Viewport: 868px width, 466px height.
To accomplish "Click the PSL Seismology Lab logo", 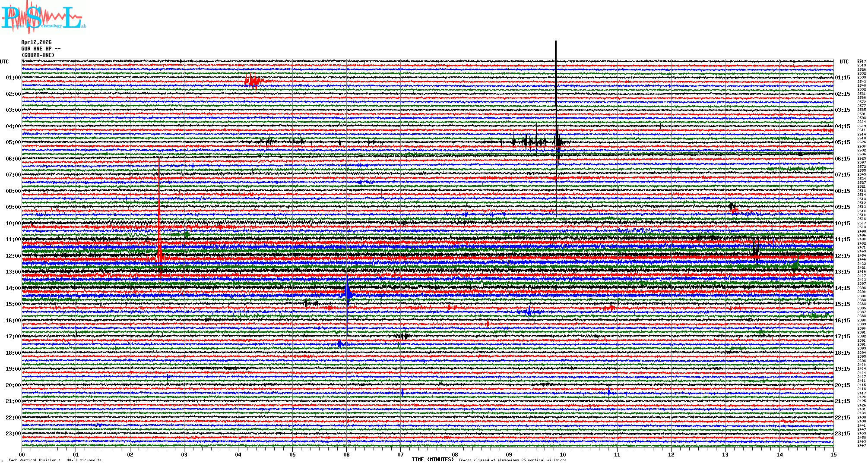I will [x=43, y=17].
